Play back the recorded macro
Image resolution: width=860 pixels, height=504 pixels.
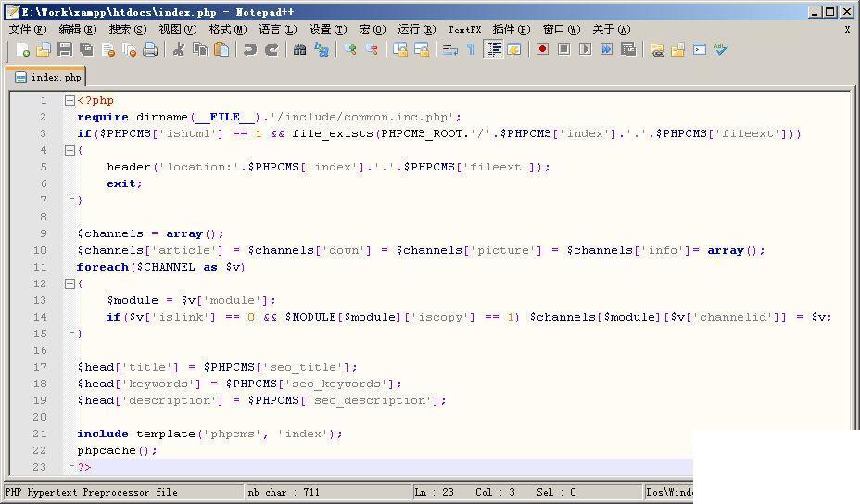click(x=585, y=50)
